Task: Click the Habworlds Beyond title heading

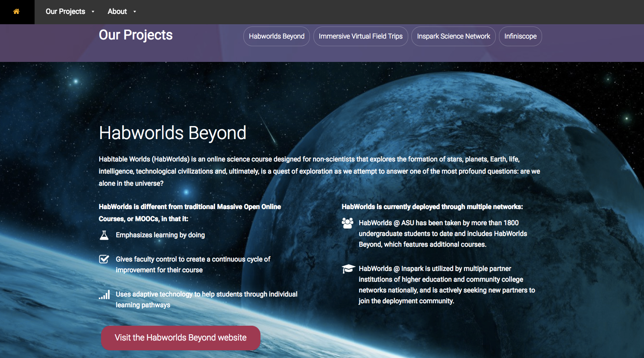Action: coord(172,133)
